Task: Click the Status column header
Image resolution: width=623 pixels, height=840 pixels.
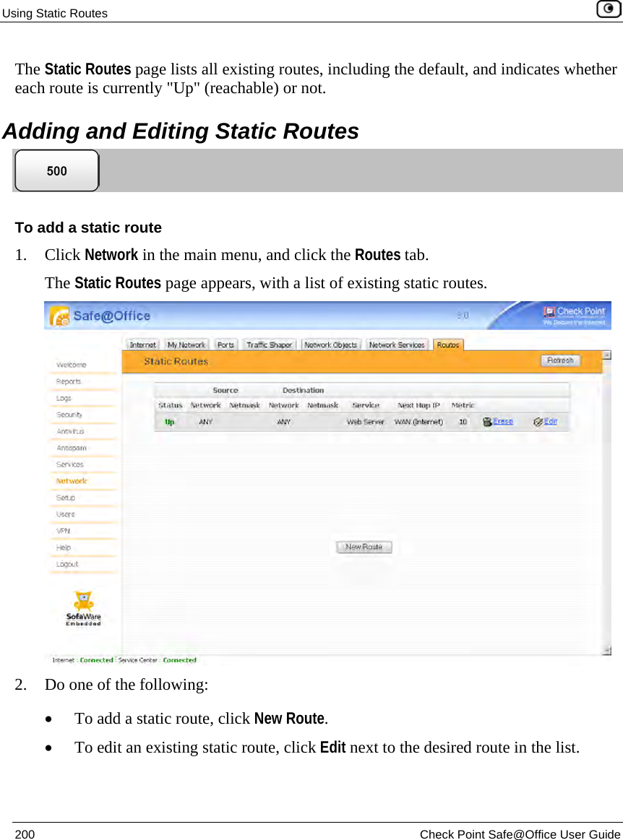Action: pos(170,405)
